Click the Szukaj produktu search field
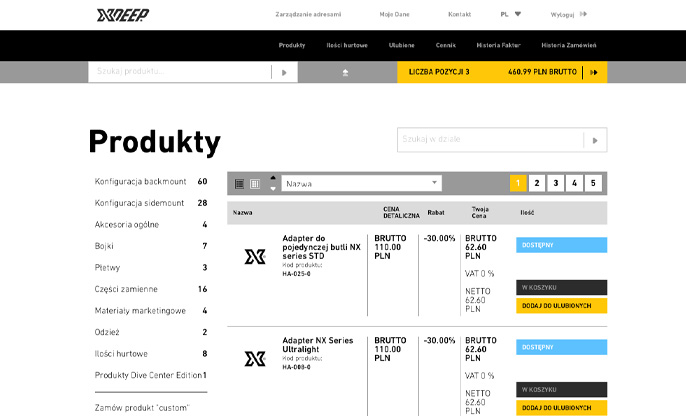This screenshot has height=416, width=686. (x=179, y=72)
